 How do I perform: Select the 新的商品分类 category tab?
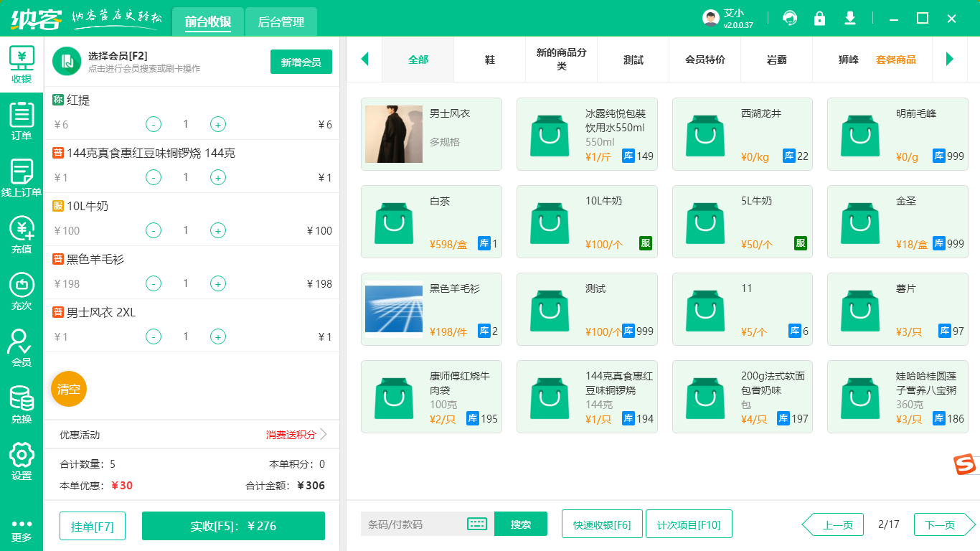[x=562, y=60]
